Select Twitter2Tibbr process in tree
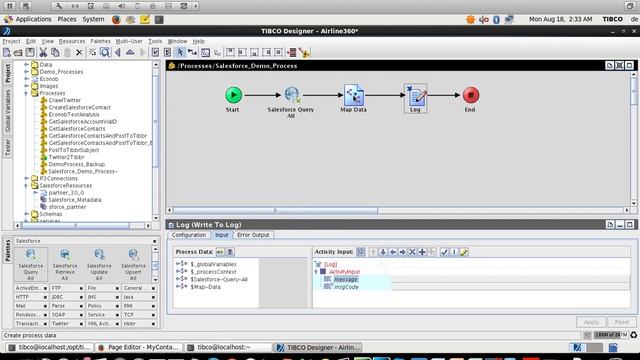Screen dimensions: 640x360 pyautogui.click(x=66, y=157)
